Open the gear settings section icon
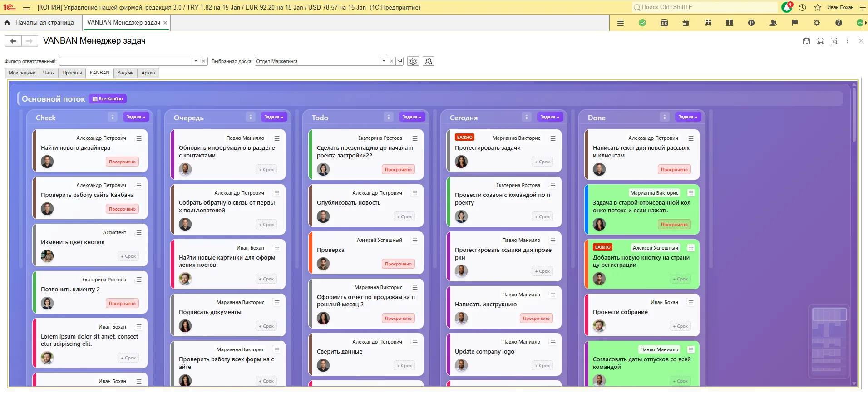 817,23
